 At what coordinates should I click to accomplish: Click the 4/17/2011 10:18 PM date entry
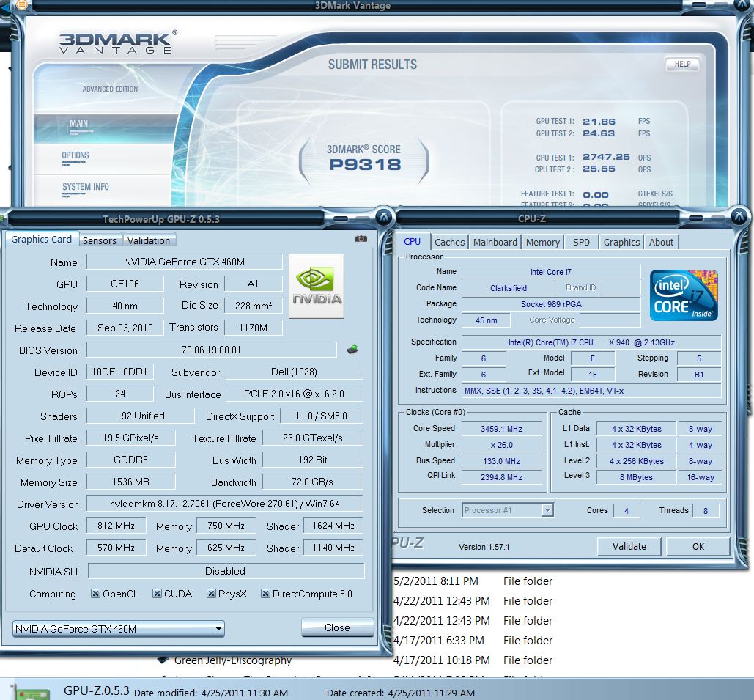[441, 660]
